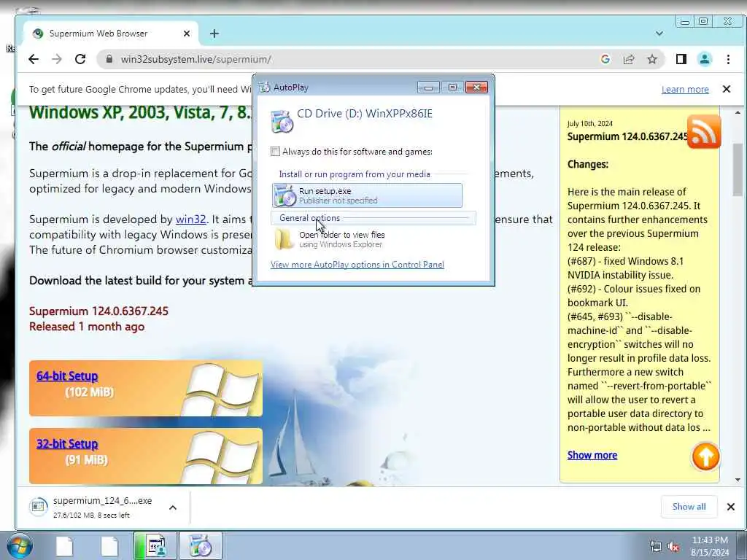Close the downloads shelf
This screenshot has height=560, width=747.
[x=731, y=507]
